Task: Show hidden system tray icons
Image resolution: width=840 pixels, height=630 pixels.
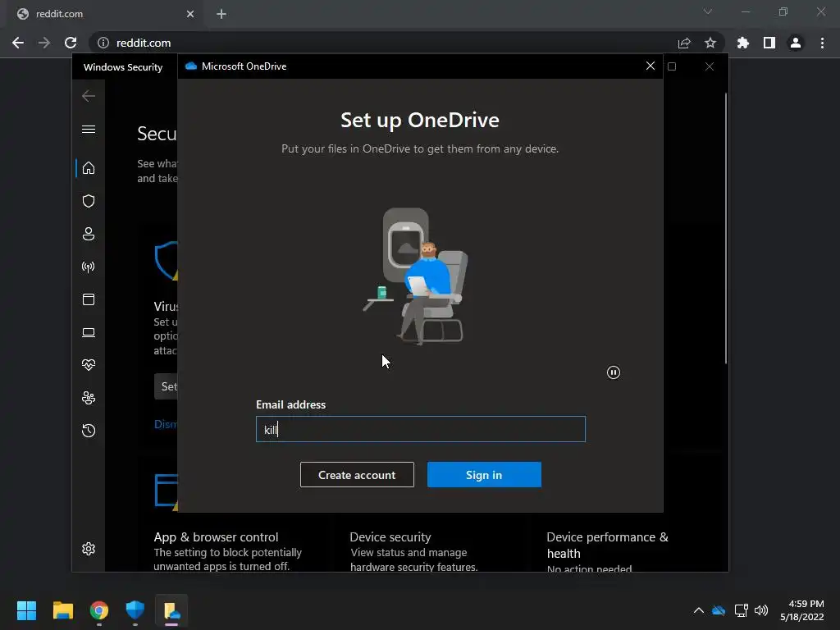Action: pos(699,610)
